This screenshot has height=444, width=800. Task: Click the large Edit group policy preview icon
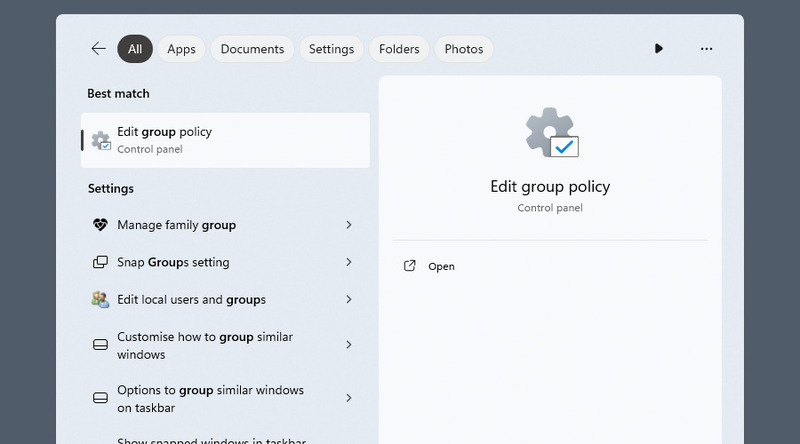click(x=551, y=134)
